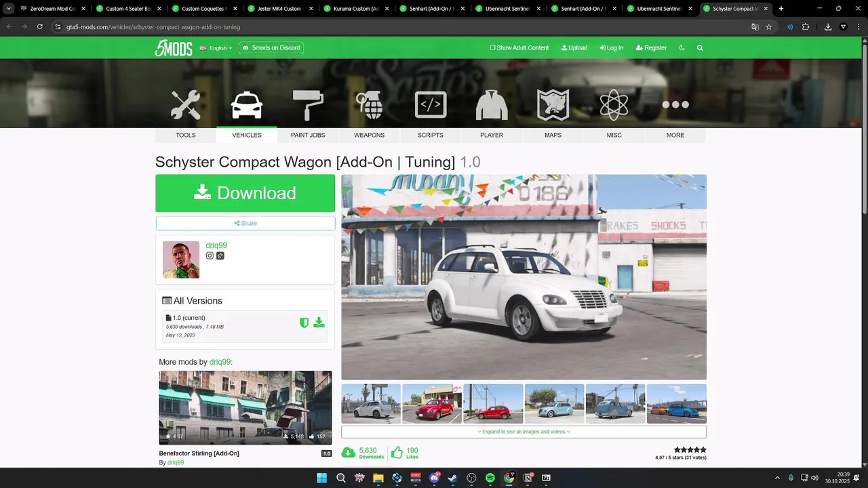The image size is (868, 488).
Task: Open the Scripts code icon
Action: (x=431, y=104)
